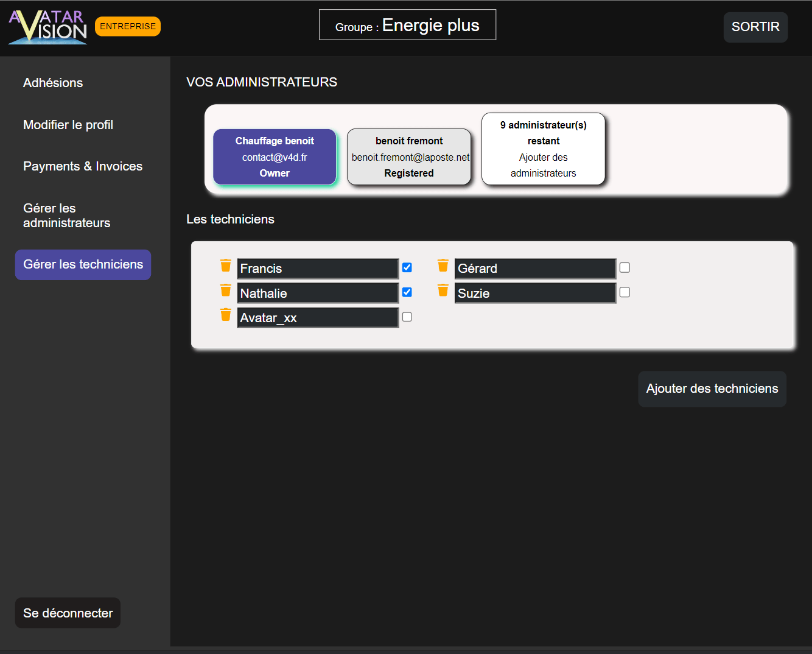Click the Avatar Vision logo

point(48,27)
